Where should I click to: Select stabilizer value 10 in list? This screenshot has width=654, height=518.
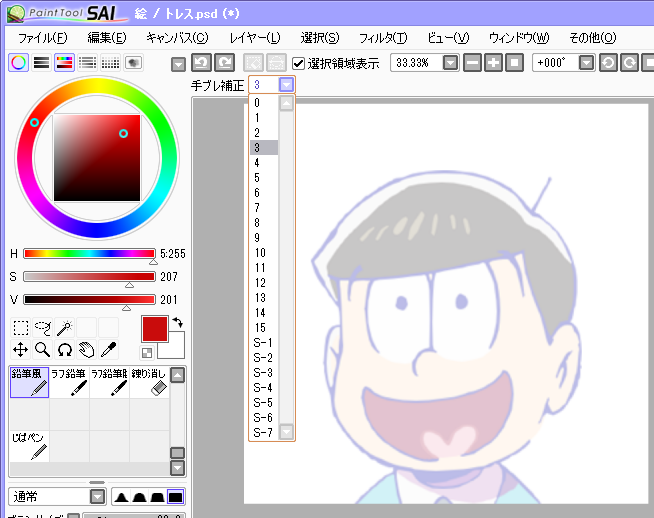(x=264, y=253)
